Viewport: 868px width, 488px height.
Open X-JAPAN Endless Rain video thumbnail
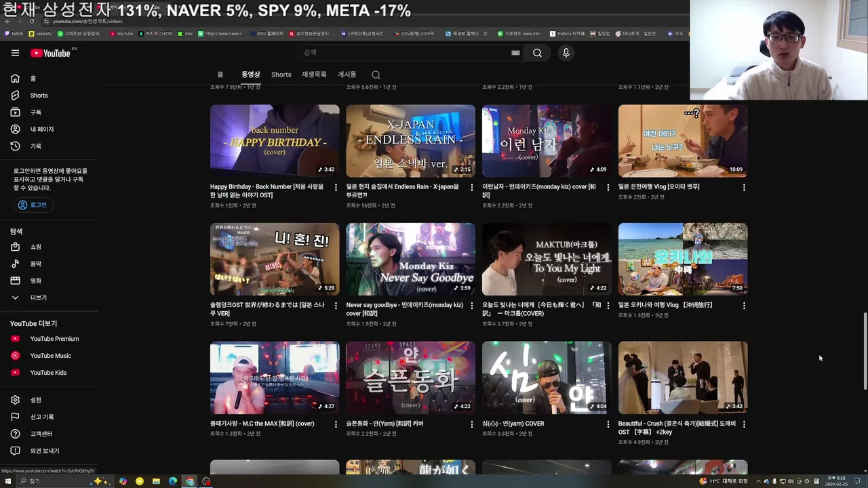click(411, 141)
